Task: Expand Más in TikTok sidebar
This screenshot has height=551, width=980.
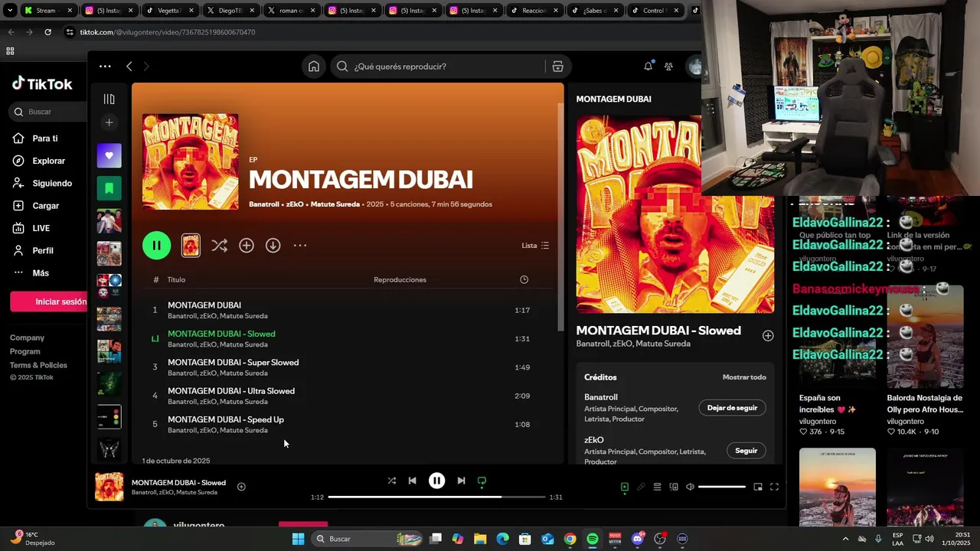Action: pos(41,273)
